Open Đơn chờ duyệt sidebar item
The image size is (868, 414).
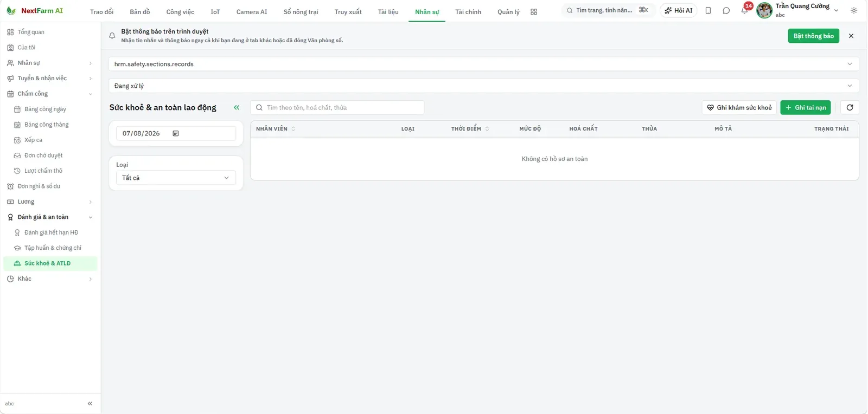pos(50,156)
